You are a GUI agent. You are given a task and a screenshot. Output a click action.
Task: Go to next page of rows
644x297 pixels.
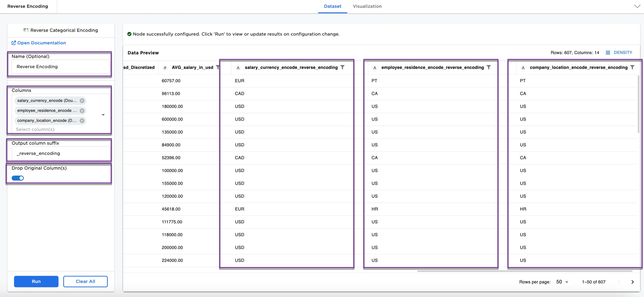point(633,282)
